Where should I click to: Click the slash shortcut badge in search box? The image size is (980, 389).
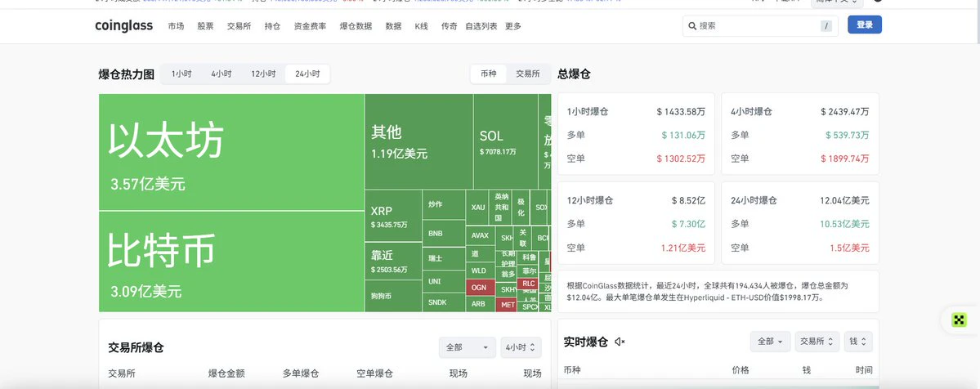point(826,26)
